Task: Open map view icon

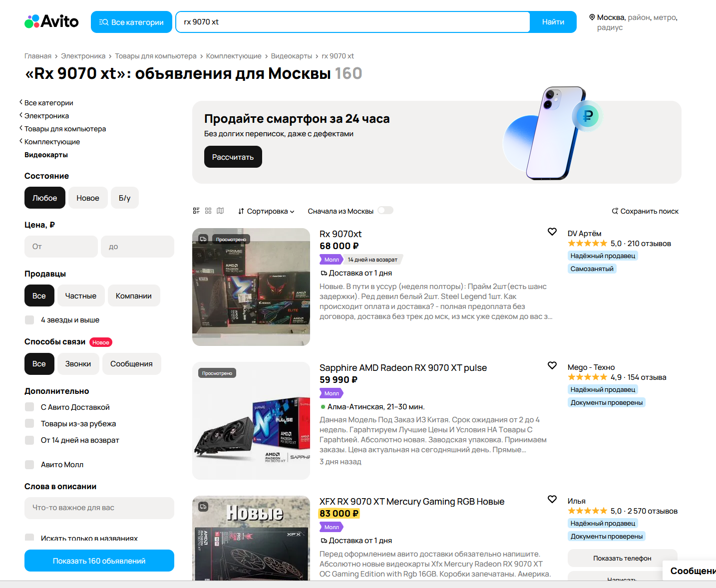Action: [220, 211]
